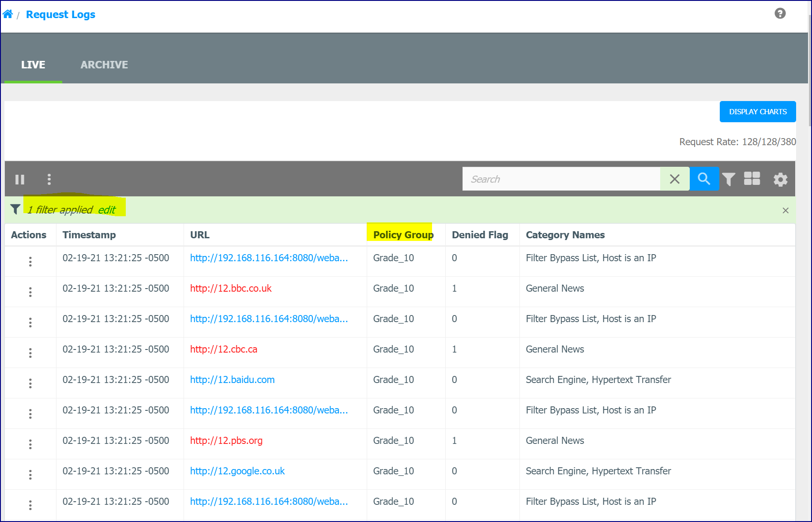
Task: Select the category text in 12.baidu.com row
Action: point(598,380)
